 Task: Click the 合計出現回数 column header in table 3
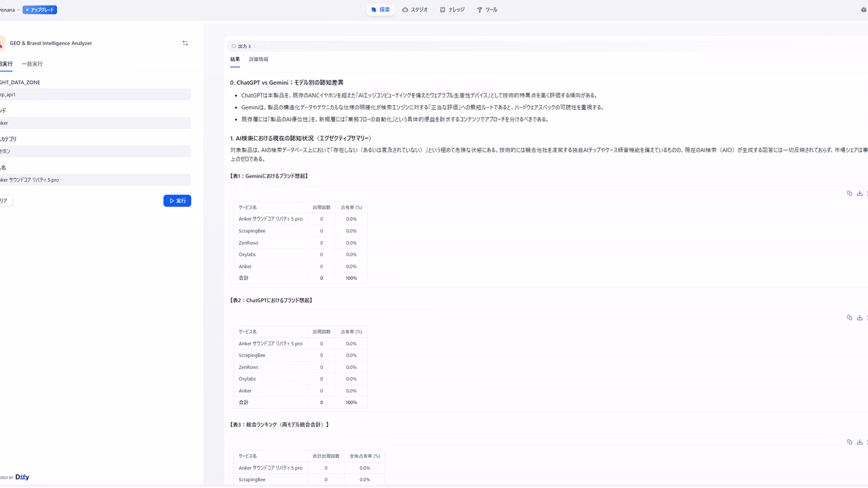coord(325,456)
